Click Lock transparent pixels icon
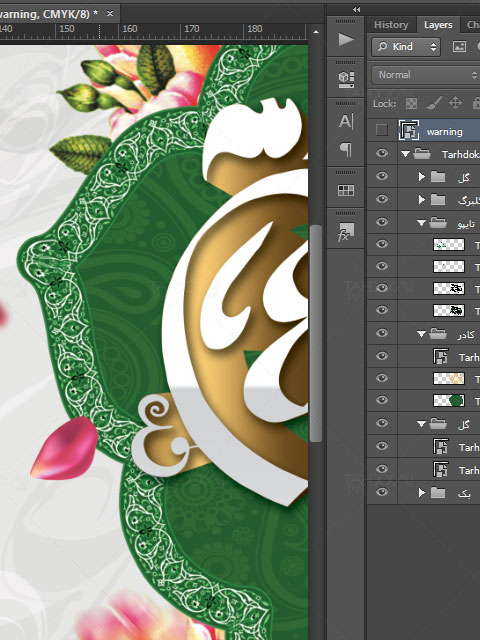The height and width of the screenshot is (640, 480). pyautogui.click(x=411, y=103)
